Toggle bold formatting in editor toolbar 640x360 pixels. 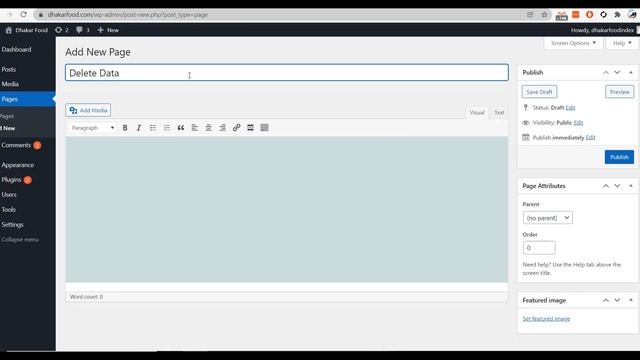pyautogui.click(x=125, y=128)
